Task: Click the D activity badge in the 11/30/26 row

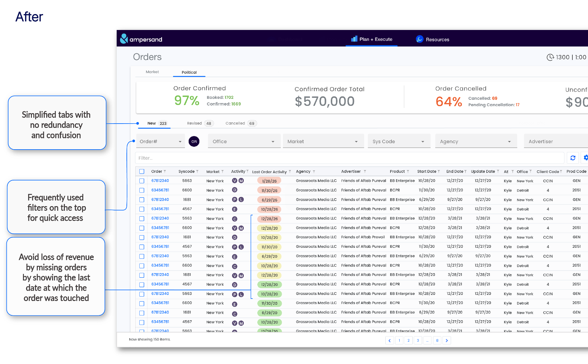Action: point(235,190)
